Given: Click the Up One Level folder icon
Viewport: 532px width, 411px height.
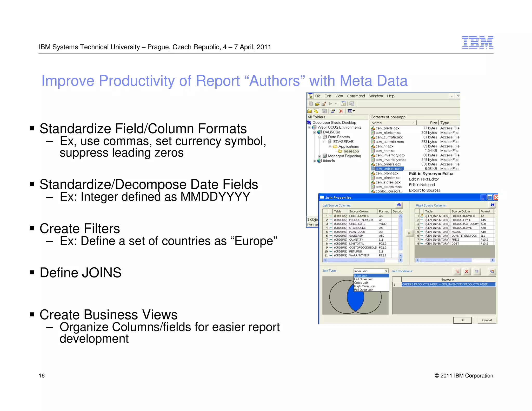Looking at the screenshot, I should [x=309, y=111].
